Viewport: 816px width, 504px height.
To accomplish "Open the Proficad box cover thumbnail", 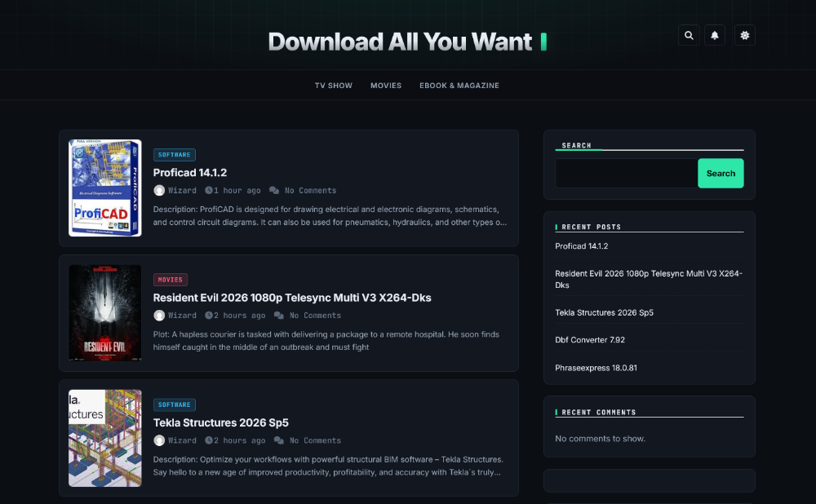I will tap(105, 188).
